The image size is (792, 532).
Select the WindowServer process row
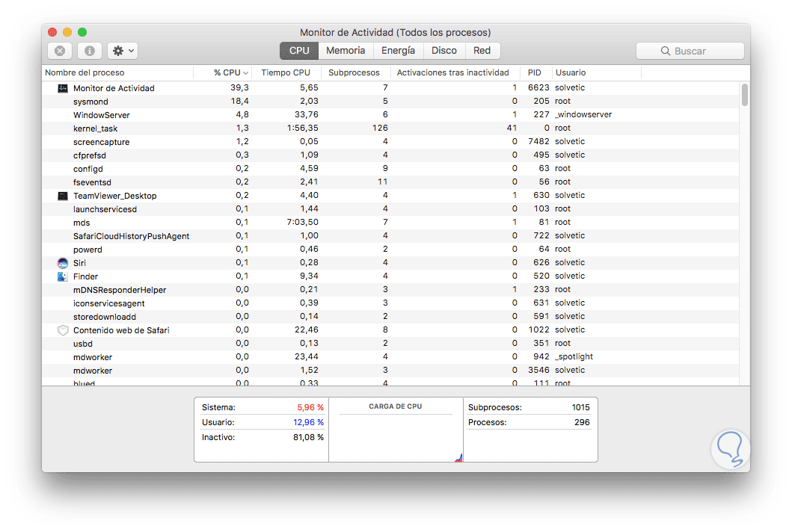[390, 115]
